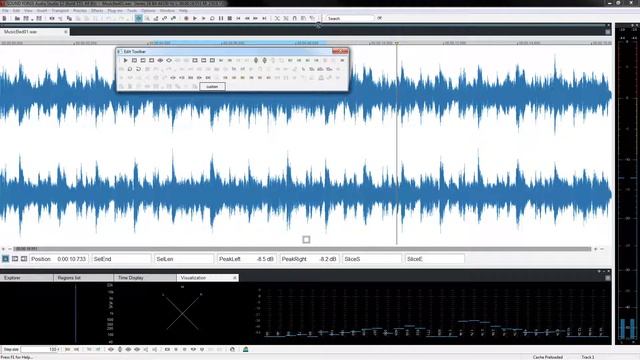Open the File menu
This screenshot has width=640, height=360.
point(5,11)
